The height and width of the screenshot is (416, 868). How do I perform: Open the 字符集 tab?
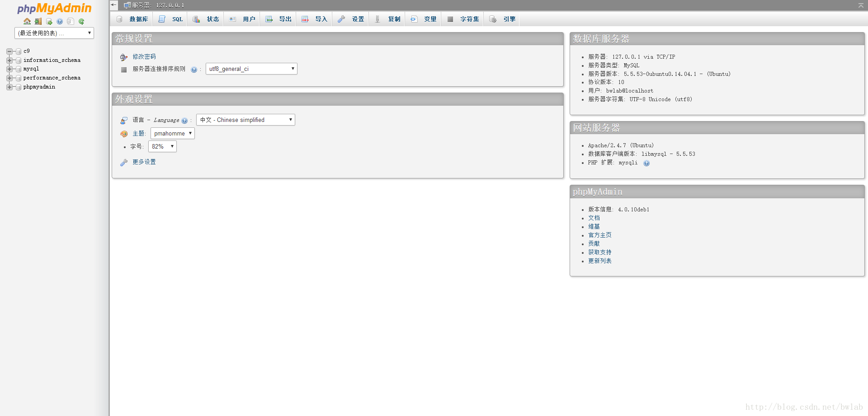[x=463, y=19]
